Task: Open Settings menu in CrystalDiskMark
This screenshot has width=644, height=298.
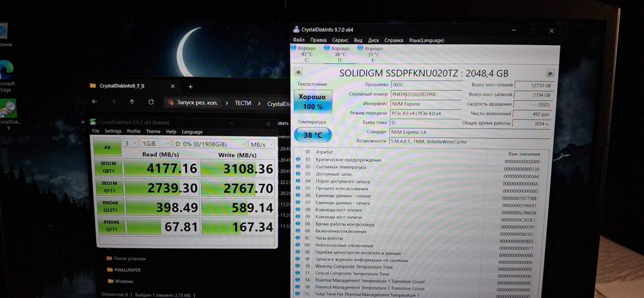Action: [x=113, y=132]
